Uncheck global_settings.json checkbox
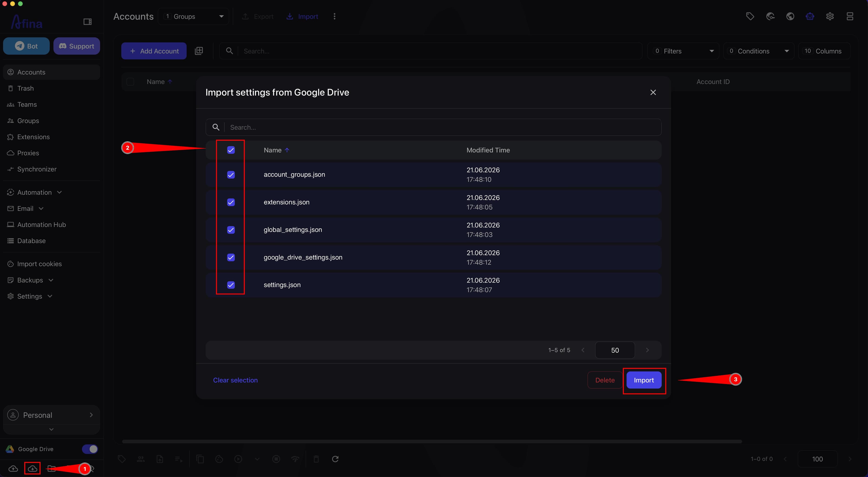 click(231, 230)
